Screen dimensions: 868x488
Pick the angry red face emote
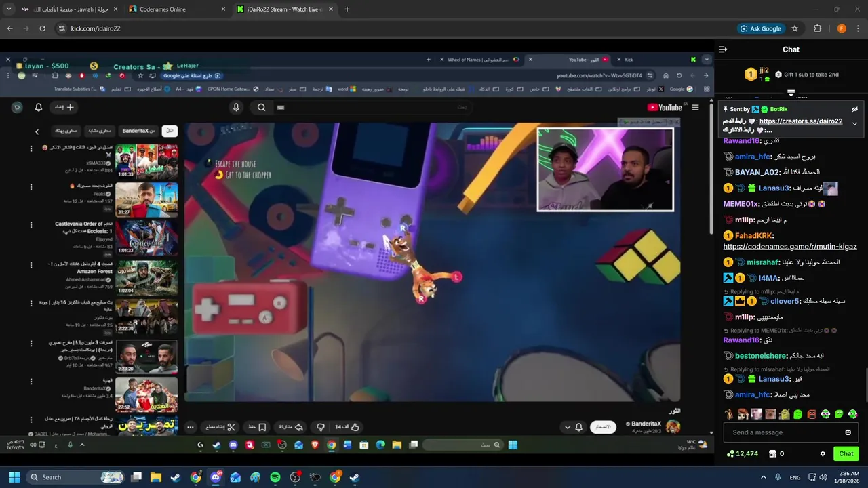click(812, 414)
